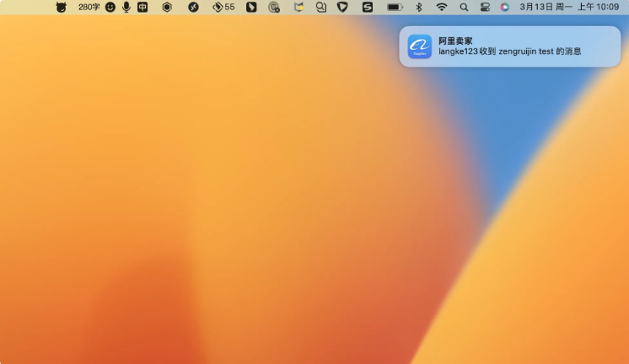Open the 280字 word count menu item

89,7
